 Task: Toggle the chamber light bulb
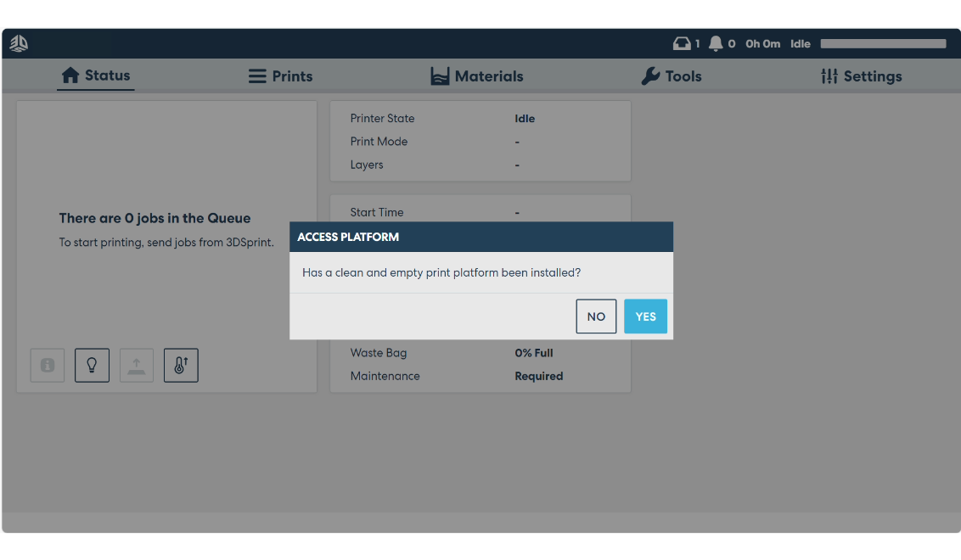click(92, 365)
